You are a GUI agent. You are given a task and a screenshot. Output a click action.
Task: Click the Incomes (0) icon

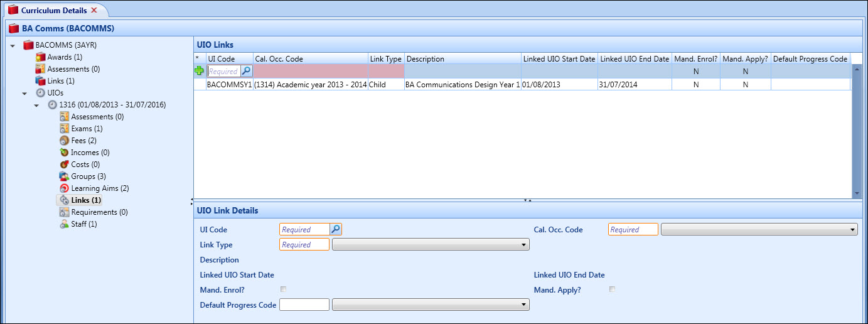coord(64,153)
